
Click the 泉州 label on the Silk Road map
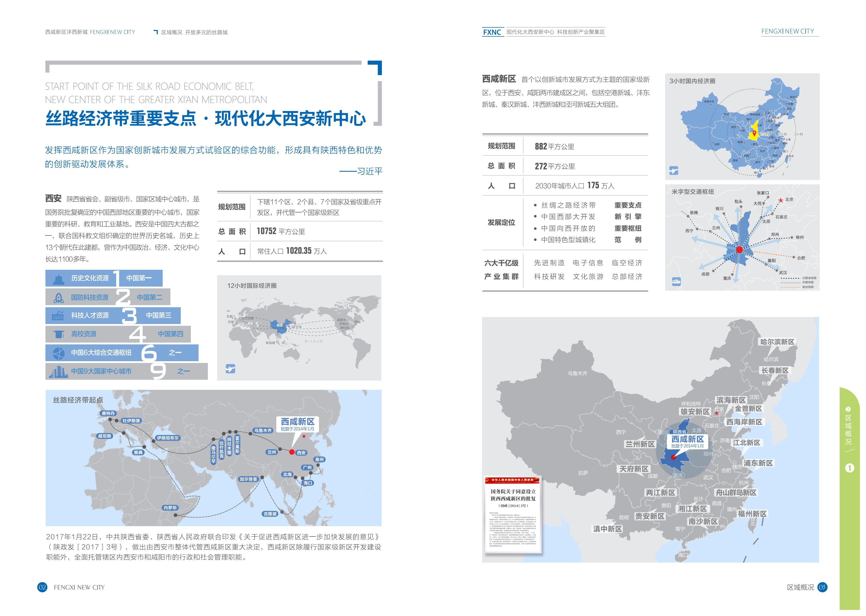tap(319, 459)
